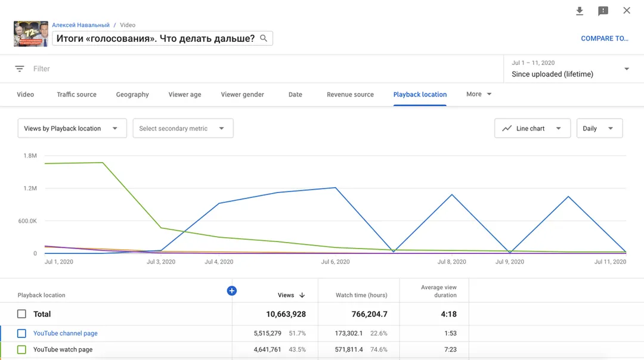Select the Video tab
This screenshot has height=360, width=644.
click(26, 94)
